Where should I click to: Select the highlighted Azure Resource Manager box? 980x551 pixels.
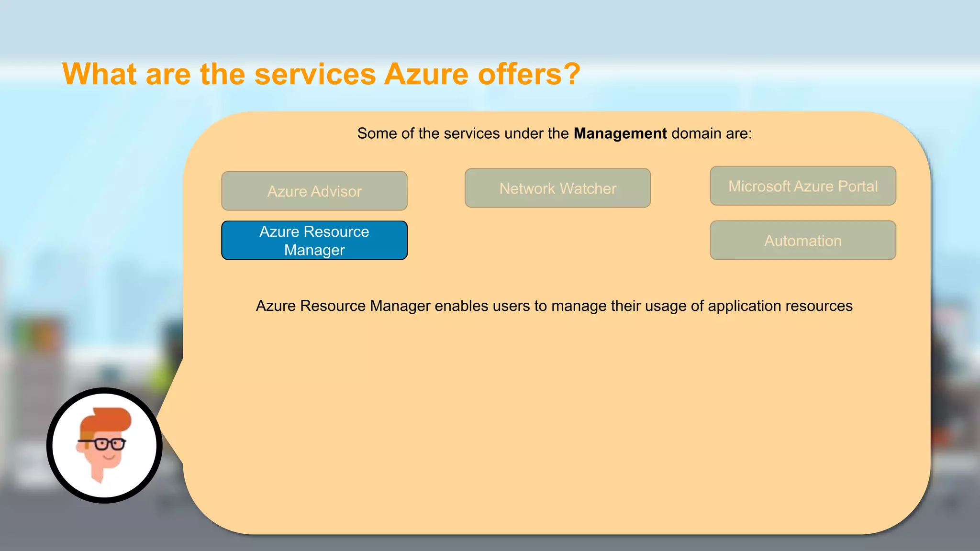314,240
